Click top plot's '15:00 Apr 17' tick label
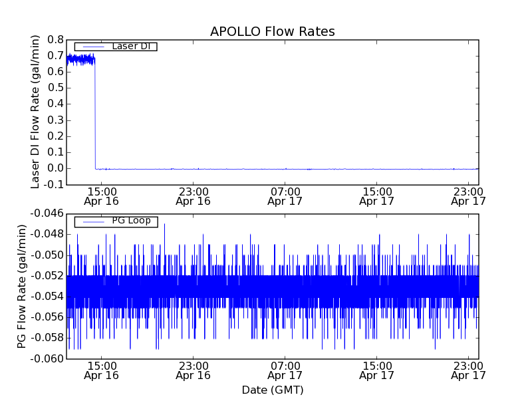 pos(376,196)
